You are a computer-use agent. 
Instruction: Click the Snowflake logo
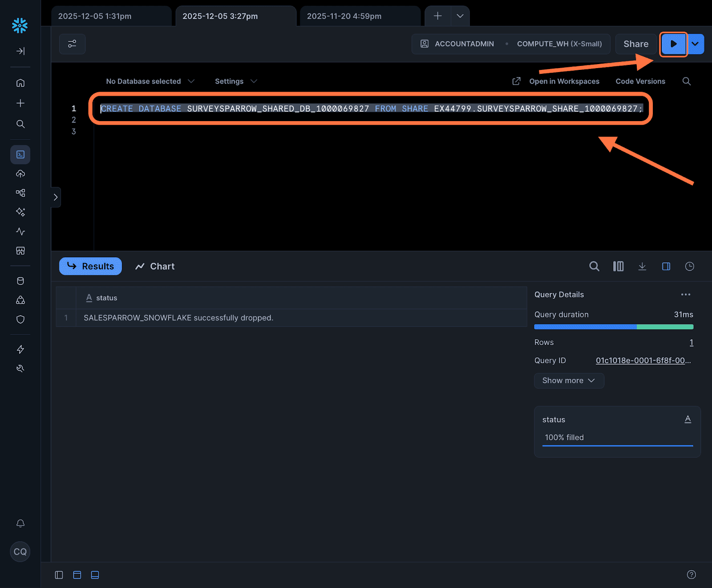(20, 25)
